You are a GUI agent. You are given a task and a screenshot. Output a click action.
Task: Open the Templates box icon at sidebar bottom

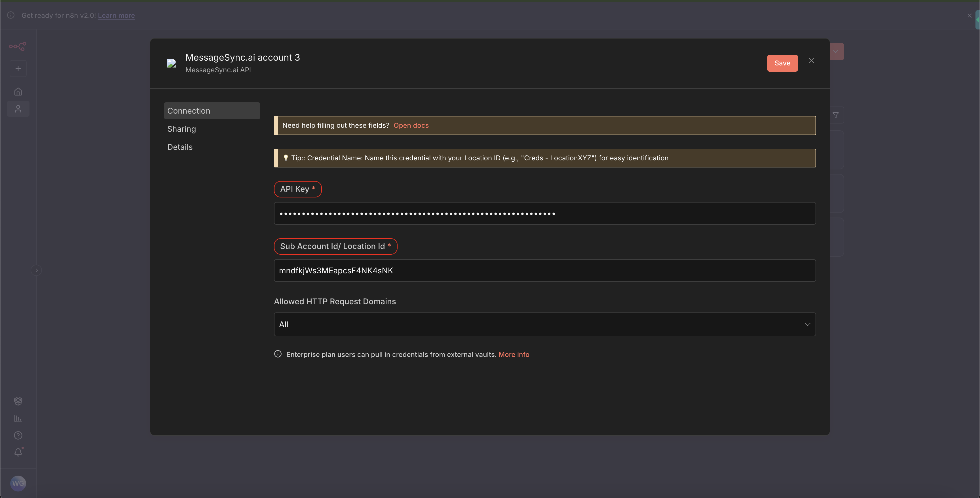(18, 401)
